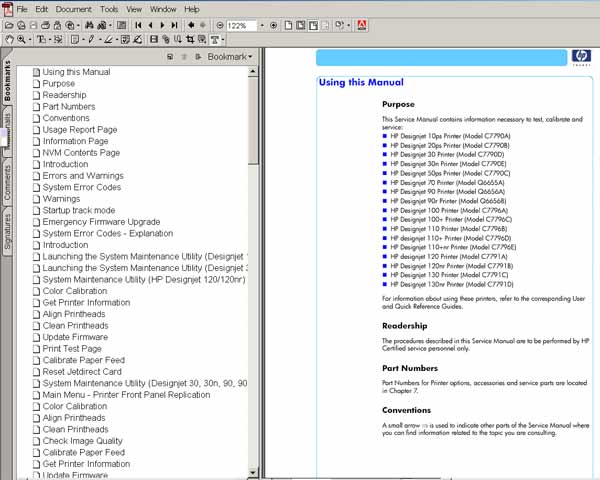
Task: Click the zoom in plus button
Action: pos(274,26)
